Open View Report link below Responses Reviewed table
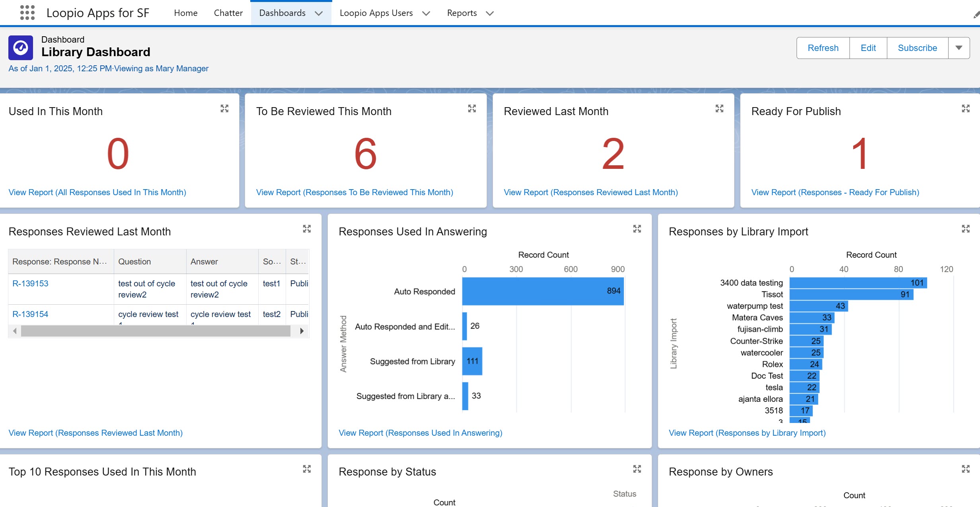The width and height of the screenshot is (980, 507). point(95,433)
